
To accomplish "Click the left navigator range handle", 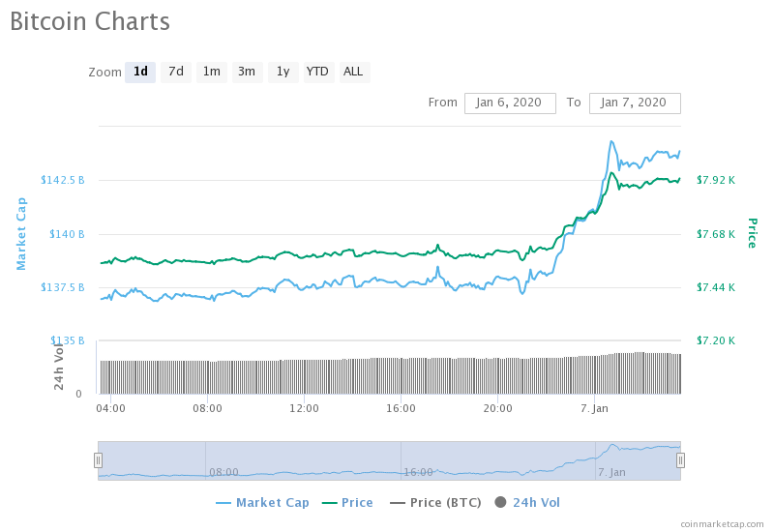I will [x=99, y=460].
